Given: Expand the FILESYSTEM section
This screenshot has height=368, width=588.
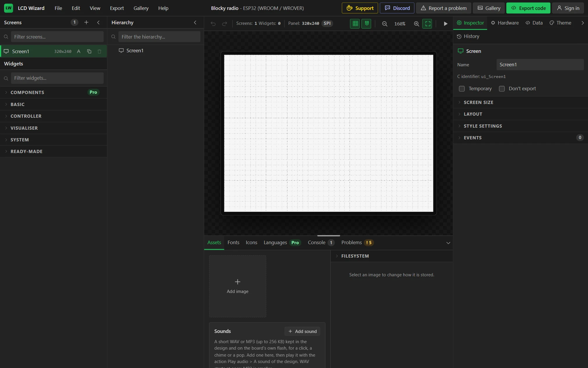Looking at the screenshot, I should pyautogui.click(x=391, y=256).
